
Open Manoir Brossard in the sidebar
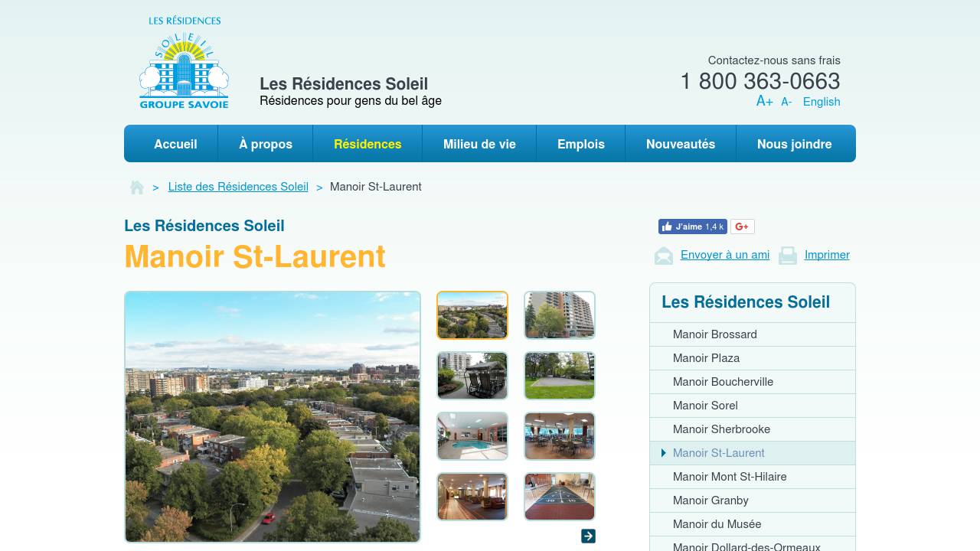click(x=753, y=334)
